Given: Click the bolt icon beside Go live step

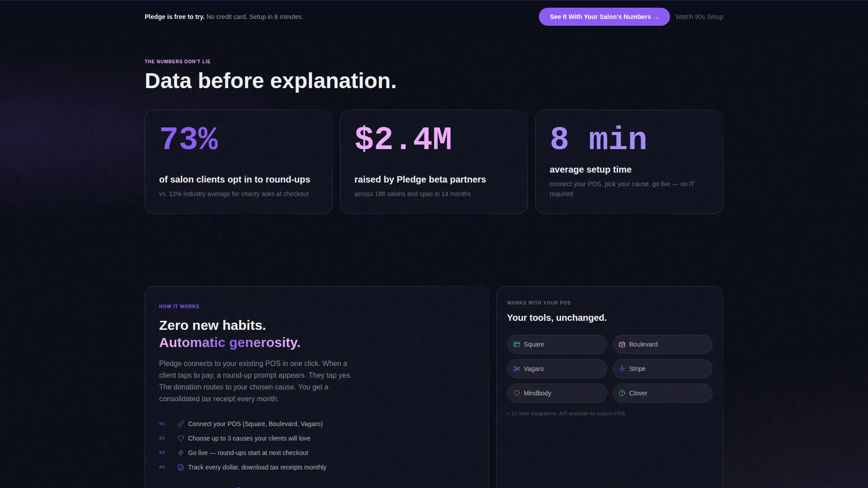Looking at the screenshot, I should (181, 453).
